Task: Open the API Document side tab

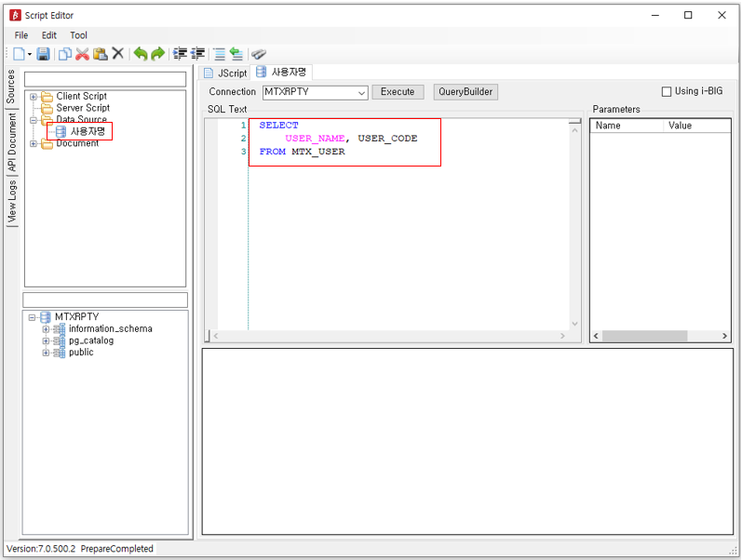Action: pos(11,142)
